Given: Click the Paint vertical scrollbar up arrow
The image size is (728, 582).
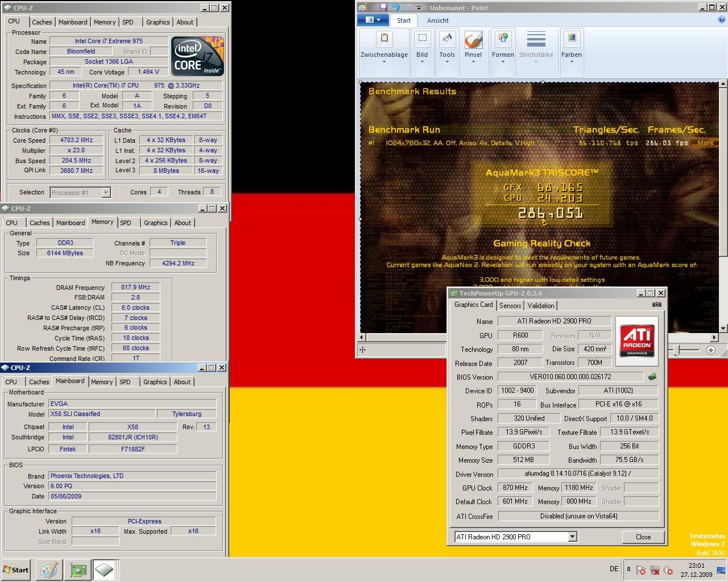Looking at the screenshot, I should click(x=723, y=84).
